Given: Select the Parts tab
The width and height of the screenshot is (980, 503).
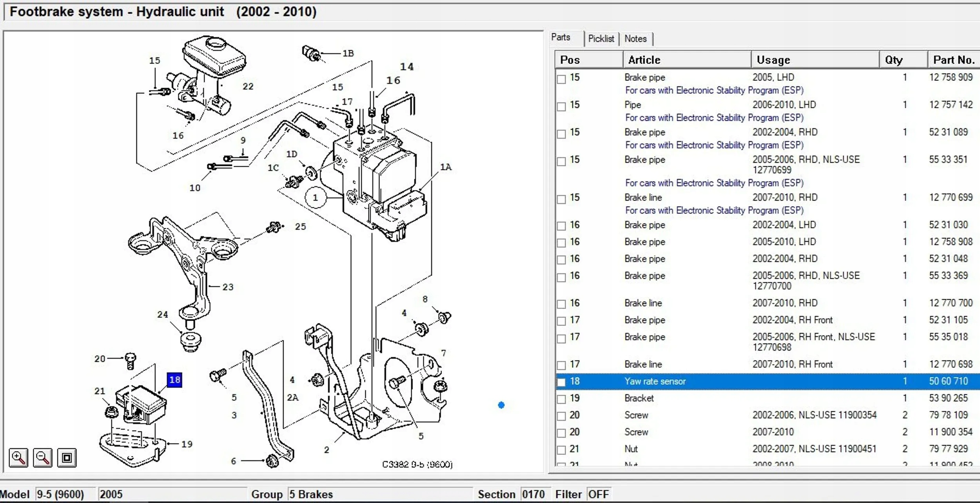Looking at the screenshot, I should tap(561, 37).
